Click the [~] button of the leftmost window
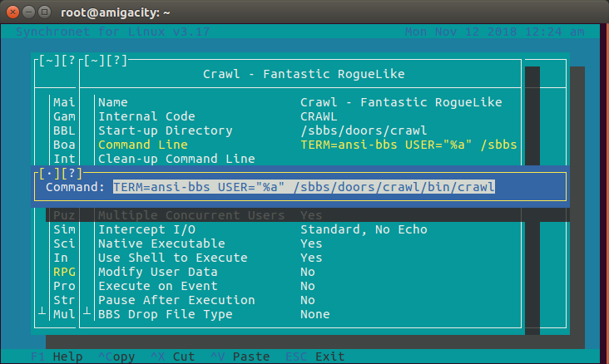The image size is (609, 364). pos(49,61)
